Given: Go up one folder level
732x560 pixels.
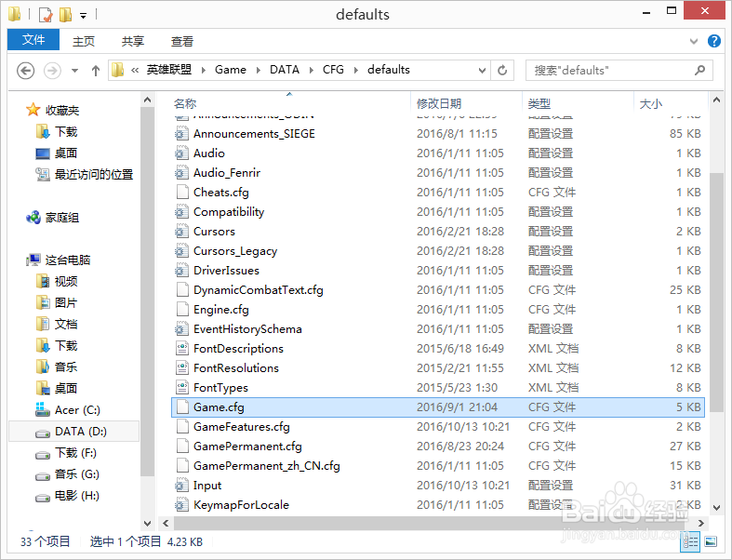Looking at the screenshot, I should [x=96, y=71].
